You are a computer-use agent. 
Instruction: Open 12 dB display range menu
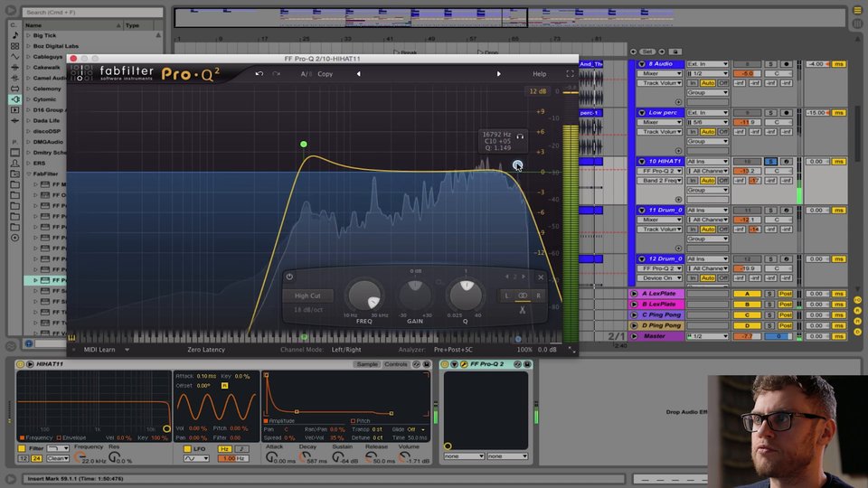[537, 91]
